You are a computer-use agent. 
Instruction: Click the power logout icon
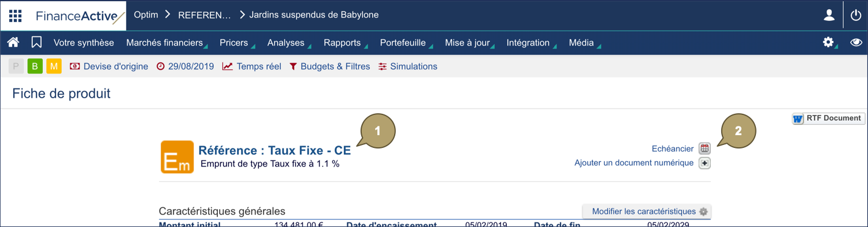point(856,16)
